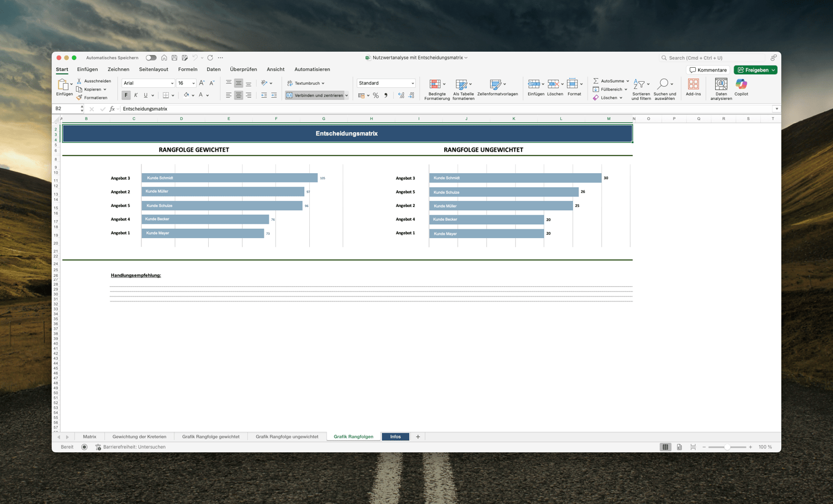Screen dimensions: 833x504
Task: Open the Home icon in the title bar
Action: [164, 58]
